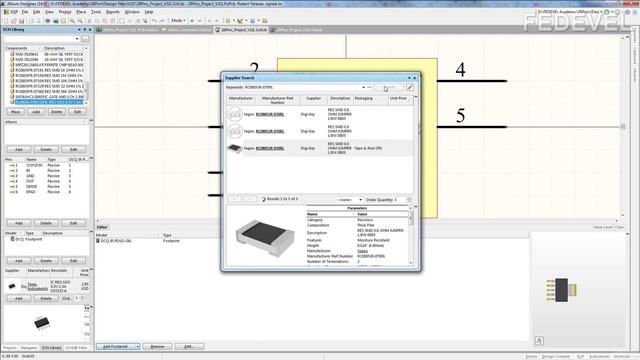
Task: Click the pencil icon in Supplier Search
Action: pyautogui.click(x=410, y=87)
